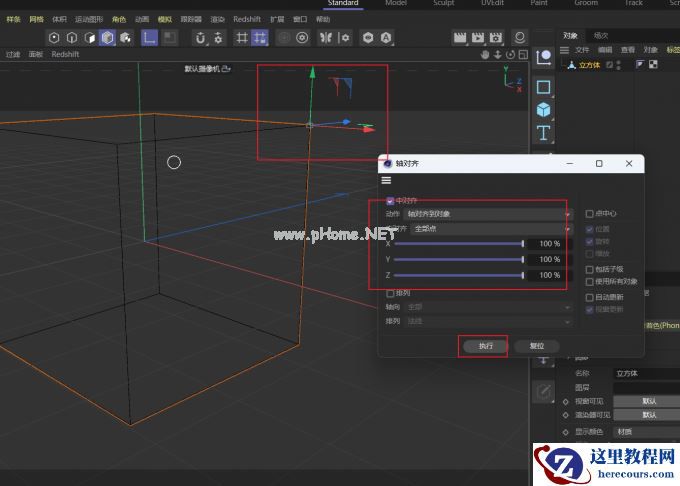This screenshot has width=680, height=486.
Task: Open snap settings gear icon
Action: (218, 38)
